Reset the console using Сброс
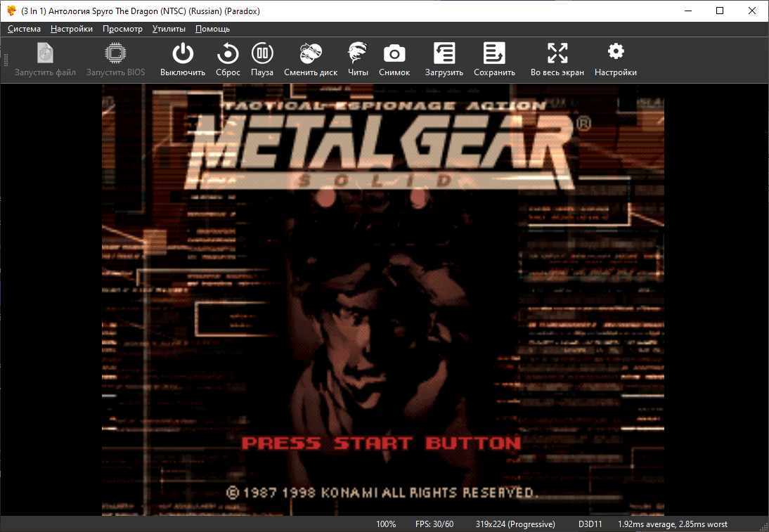This screenshot has width=769, height=532. [228, 60]
